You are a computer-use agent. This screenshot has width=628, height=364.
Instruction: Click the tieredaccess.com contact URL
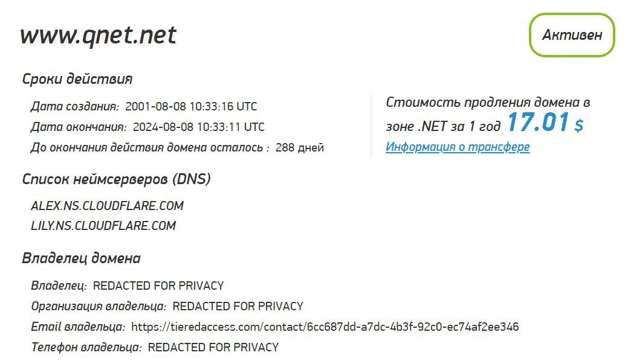325,327
